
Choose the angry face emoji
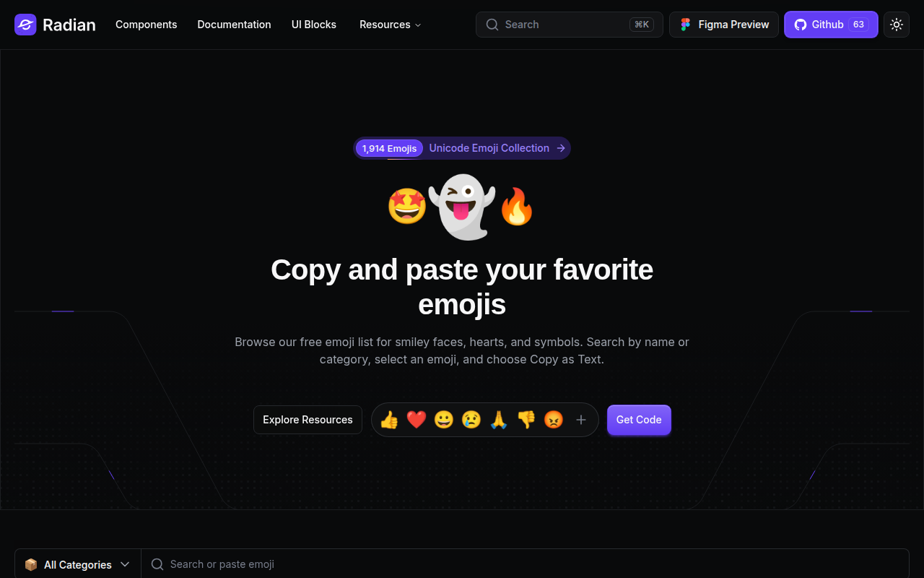tap(554, 420)
